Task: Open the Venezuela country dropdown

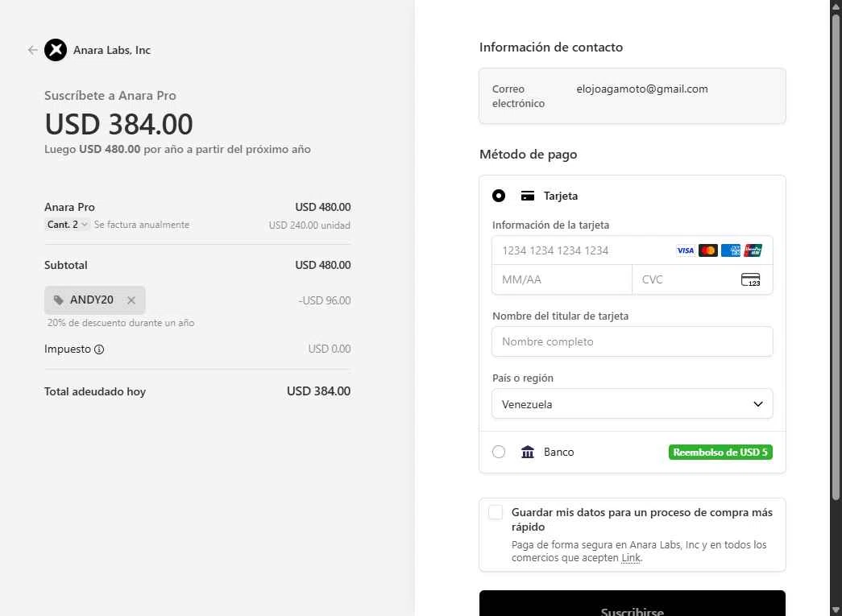Action: tap(632, 404)
